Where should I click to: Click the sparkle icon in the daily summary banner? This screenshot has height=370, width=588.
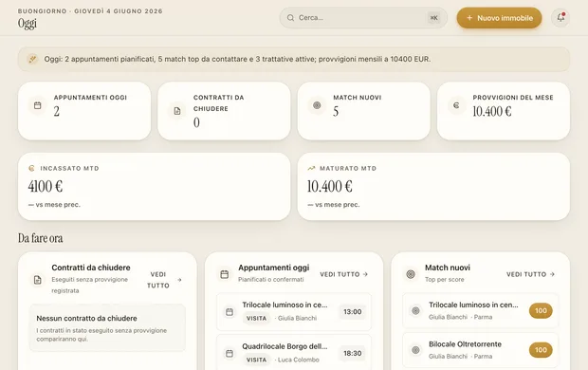click(x=32, y=59)
